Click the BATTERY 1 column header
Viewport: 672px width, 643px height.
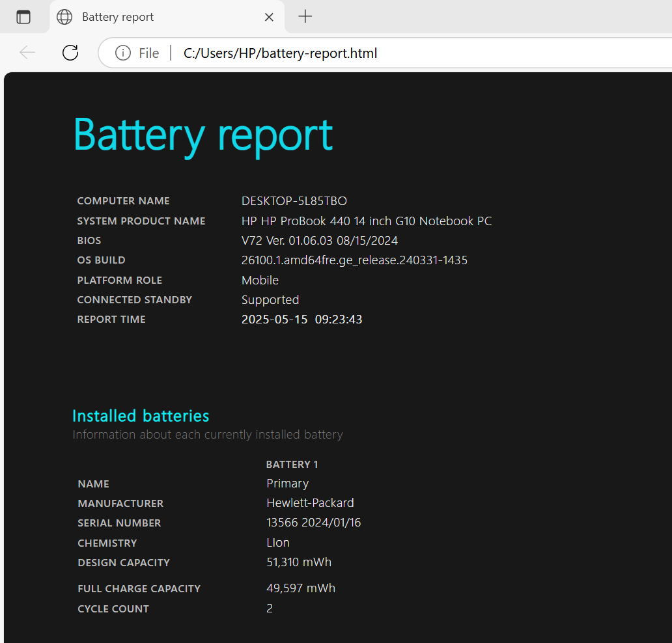[292, 465]
